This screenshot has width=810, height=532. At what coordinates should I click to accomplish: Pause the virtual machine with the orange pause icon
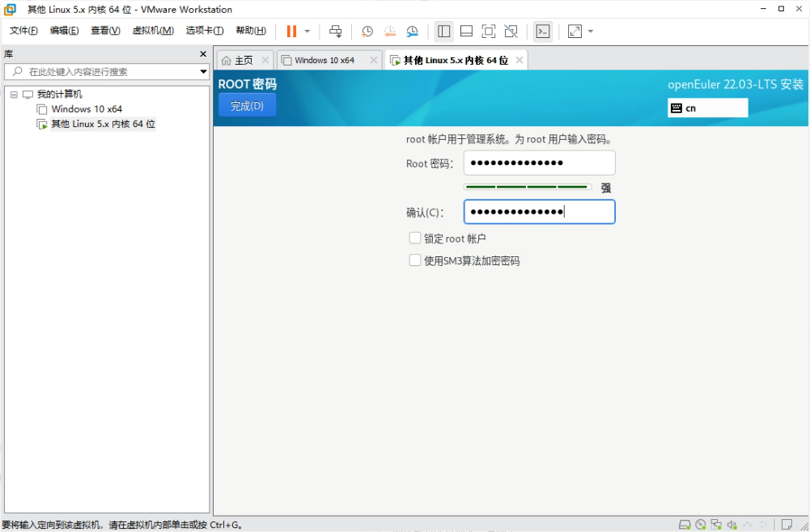291,32
